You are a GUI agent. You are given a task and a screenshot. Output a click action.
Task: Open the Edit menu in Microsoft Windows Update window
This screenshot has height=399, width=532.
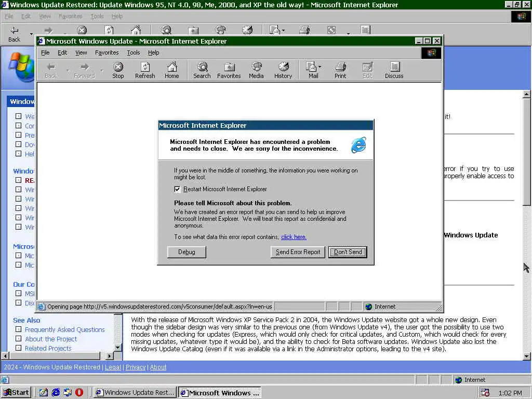(62, 52)
